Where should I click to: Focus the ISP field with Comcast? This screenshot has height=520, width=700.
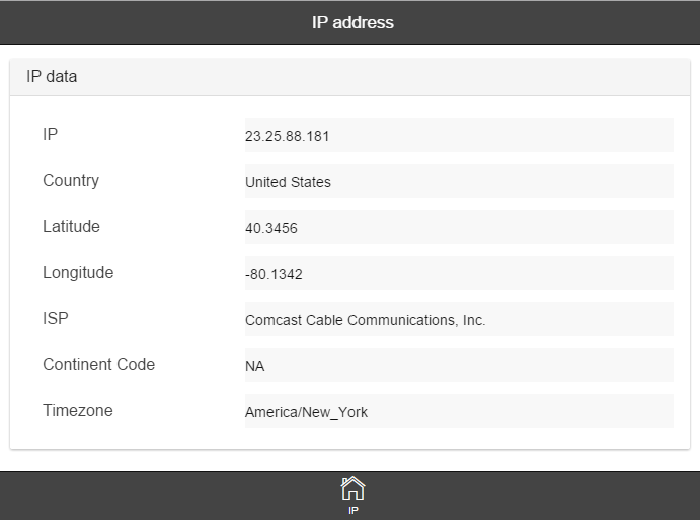click(x=458, y=319)
